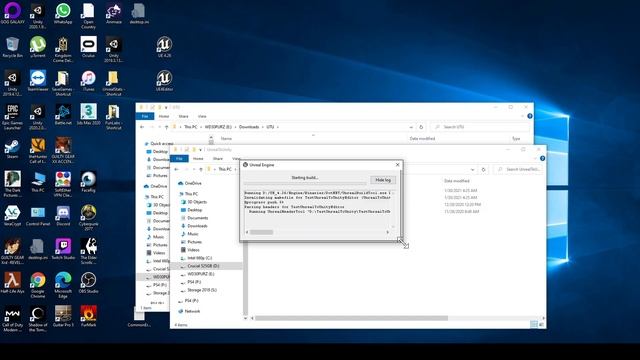
Task: Open Home tab in the front Explorer window
Action: tap(198, 158)
